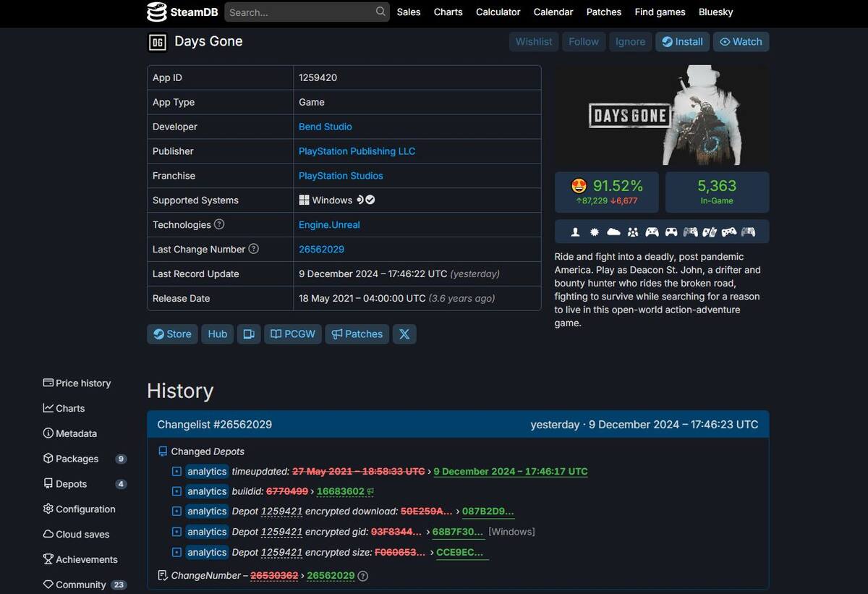Open the help icon next to Technologies
Image resolution: width=868 pixels, height=594 pixels.
(x=219, y=224)
